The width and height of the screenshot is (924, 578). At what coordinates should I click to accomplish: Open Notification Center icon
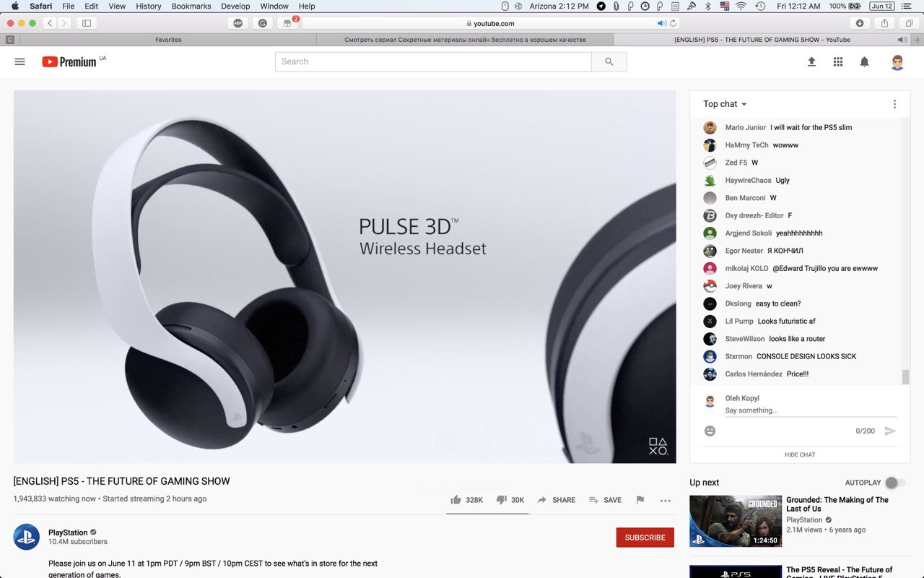[908, 6]
